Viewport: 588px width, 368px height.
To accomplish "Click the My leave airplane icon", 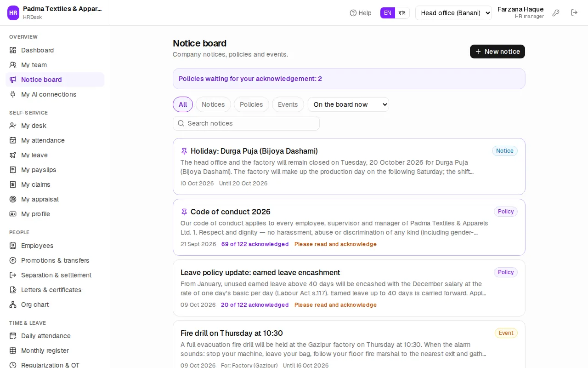I will (13, 155).
